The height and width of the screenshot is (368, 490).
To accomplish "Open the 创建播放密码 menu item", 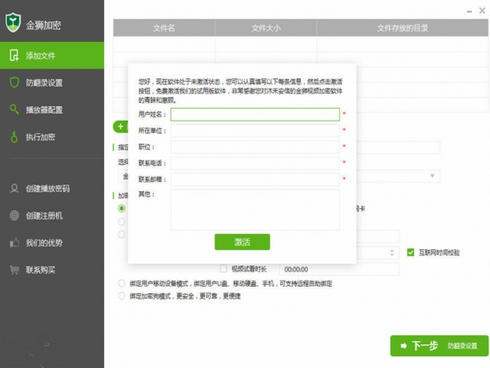I will [52, 188].
